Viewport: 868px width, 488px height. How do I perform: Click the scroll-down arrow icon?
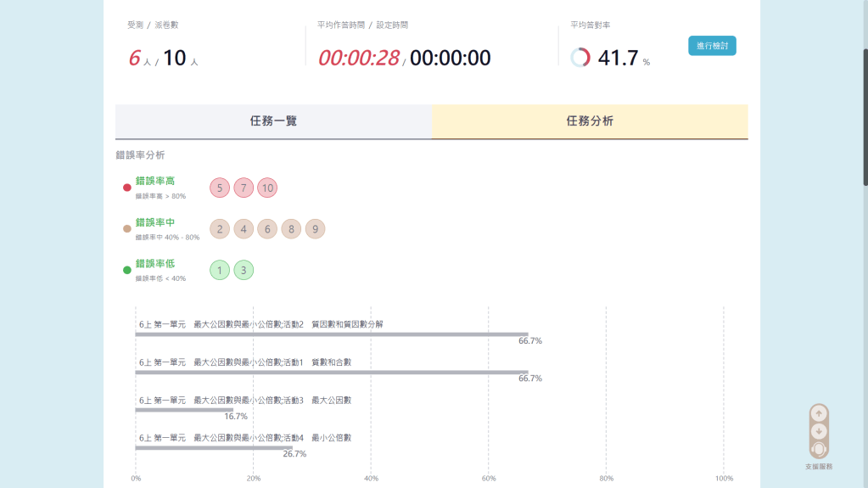point(819,431)
